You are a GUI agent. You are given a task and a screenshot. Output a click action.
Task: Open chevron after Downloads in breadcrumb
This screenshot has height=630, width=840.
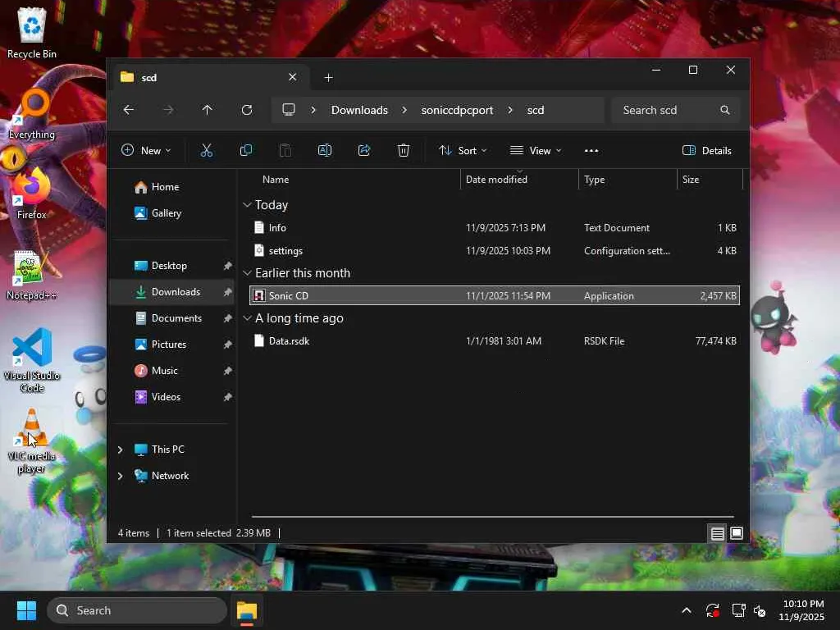(404, 110)
